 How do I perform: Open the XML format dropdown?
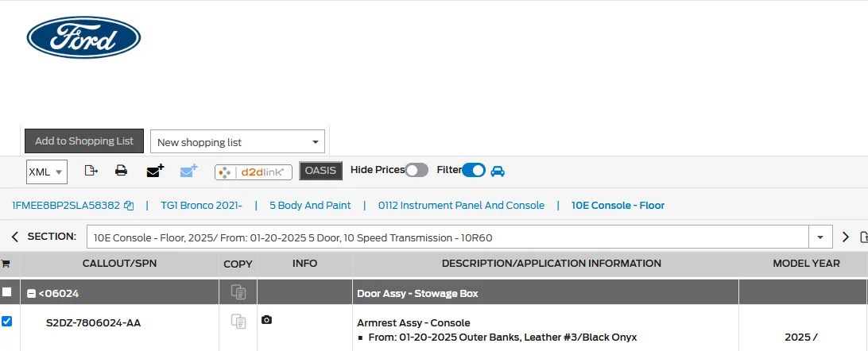47,172
